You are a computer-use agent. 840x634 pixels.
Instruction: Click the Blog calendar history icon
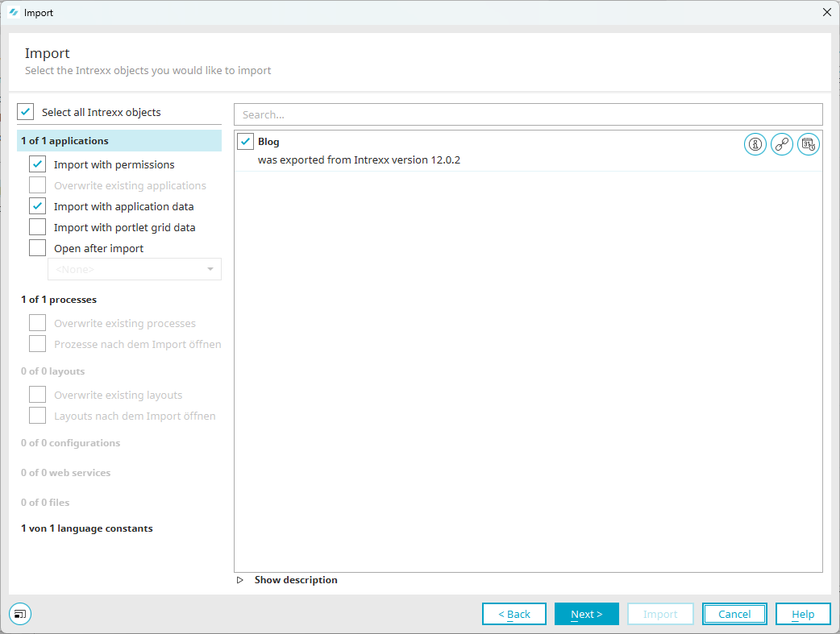[809, 144]
